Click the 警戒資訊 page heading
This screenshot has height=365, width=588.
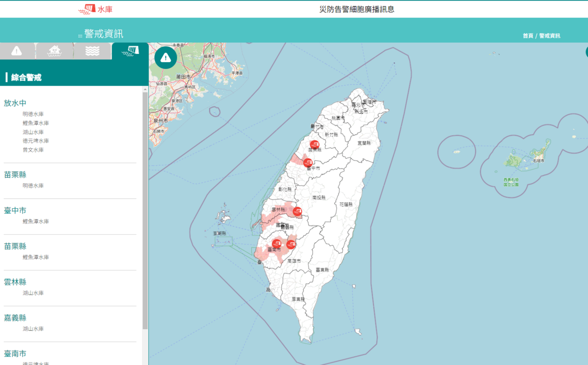pos(104,34)
